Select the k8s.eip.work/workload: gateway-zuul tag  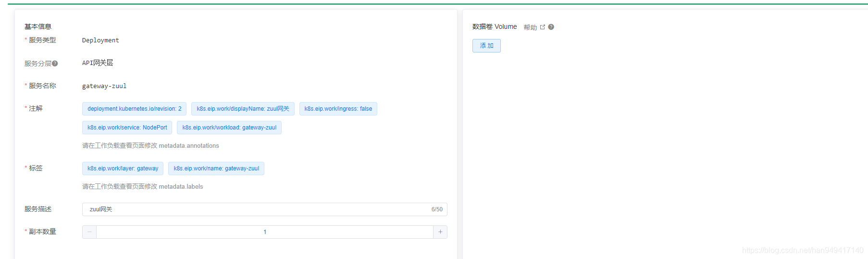point(229,128)
